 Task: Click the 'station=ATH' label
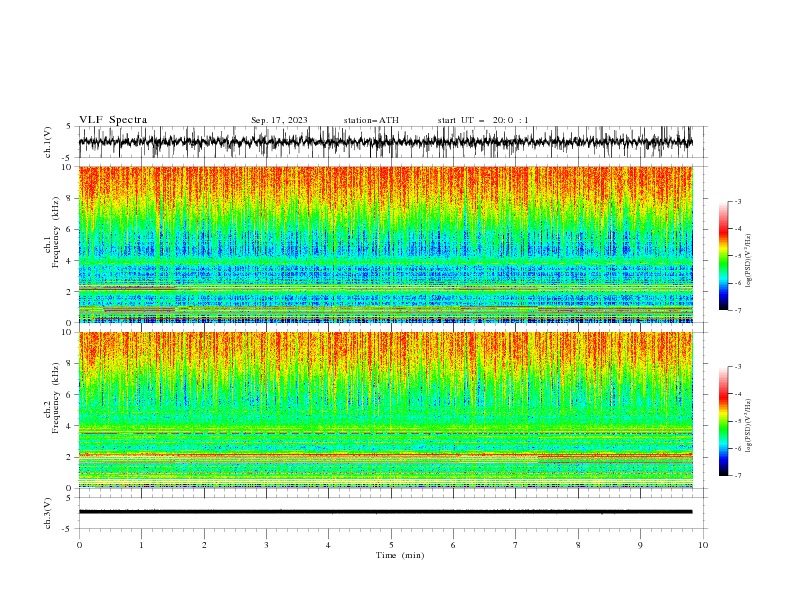[x=371, y=120]
